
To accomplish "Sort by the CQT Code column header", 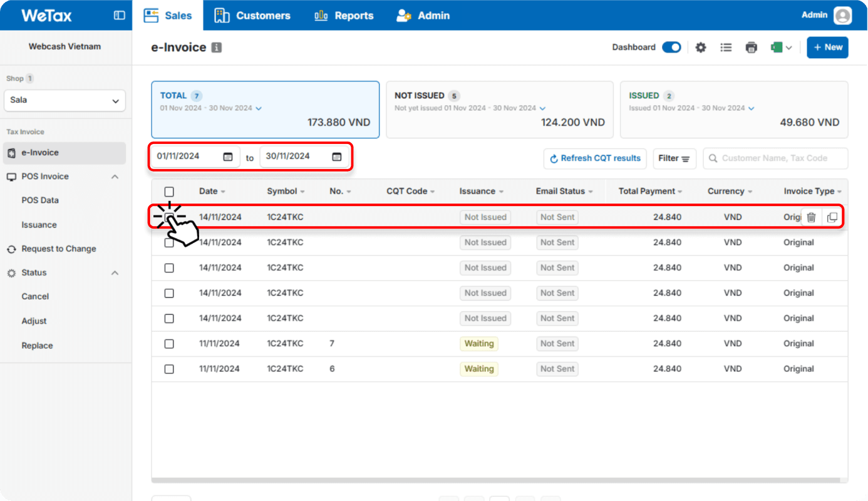I will [410, 192].
